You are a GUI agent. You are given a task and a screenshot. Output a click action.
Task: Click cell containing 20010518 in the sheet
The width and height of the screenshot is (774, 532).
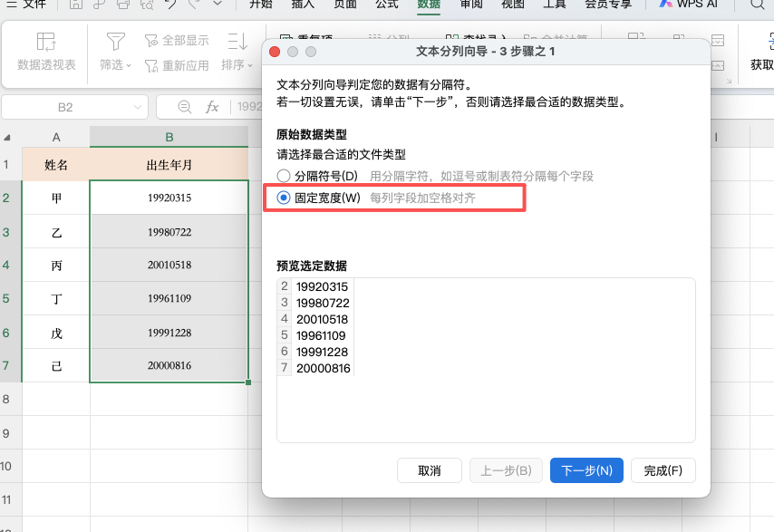(x=169, y=265)
